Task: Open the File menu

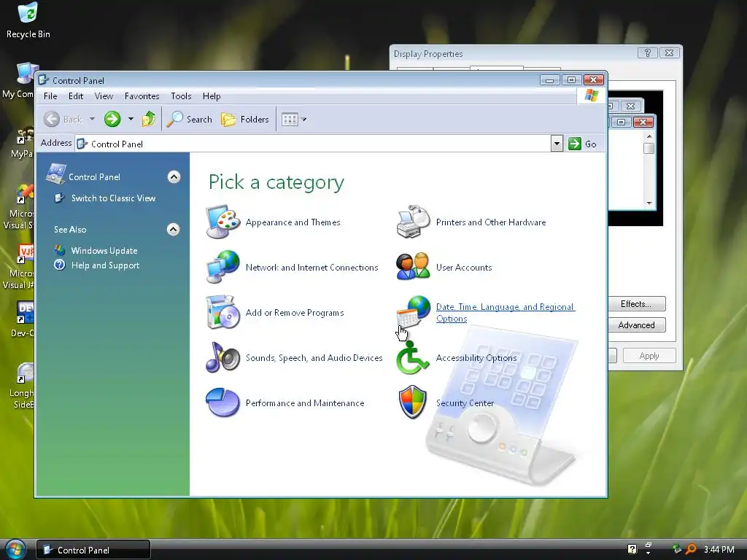Action: click(50, 96)
